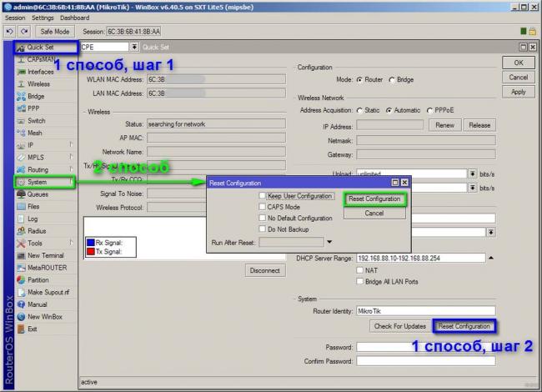The height and width of the screenshot is (392, 542).
Task: Open the Tools icon in sidebar
Action: pos(22,244)
